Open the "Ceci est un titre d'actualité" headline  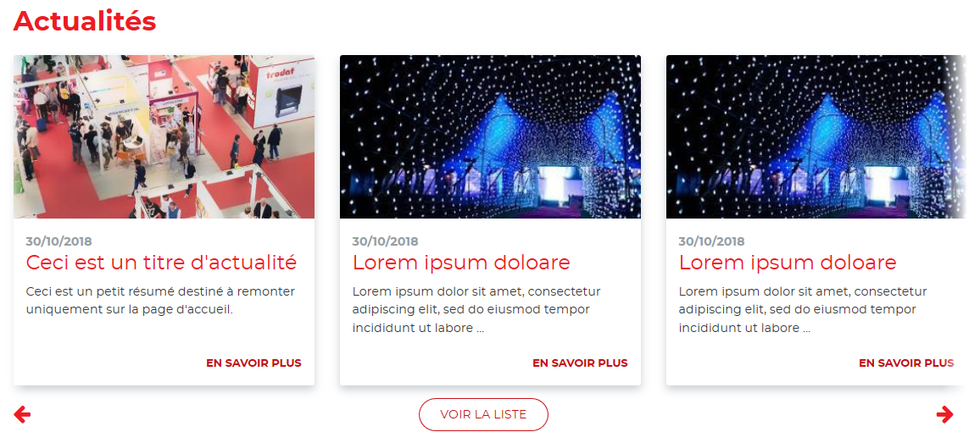point(161,263)
